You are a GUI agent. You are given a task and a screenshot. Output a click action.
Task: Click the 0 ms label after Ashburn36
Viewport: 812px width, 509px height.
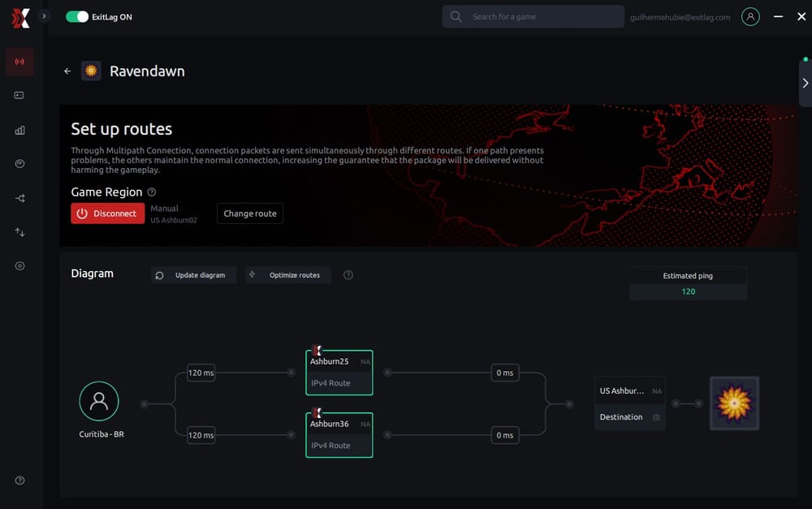[505, 435]
